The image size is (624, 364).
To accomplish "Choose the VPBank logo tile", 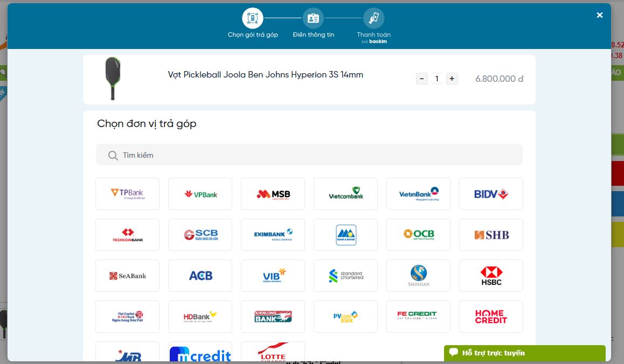I will click(x=200, y=194).
